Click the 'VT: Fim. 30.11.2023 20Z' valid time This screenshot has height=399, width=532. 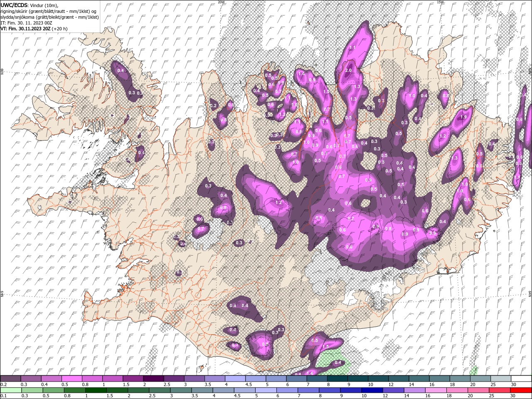(x=25, y=29)
